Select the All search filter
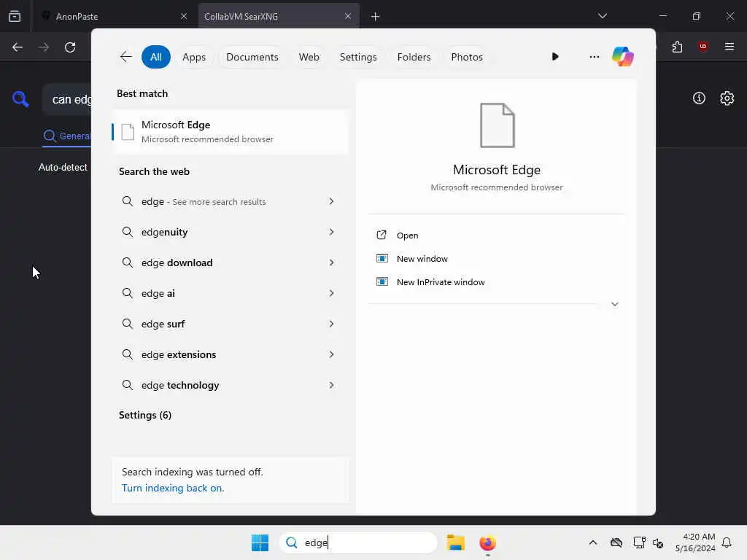 [156, 57]
